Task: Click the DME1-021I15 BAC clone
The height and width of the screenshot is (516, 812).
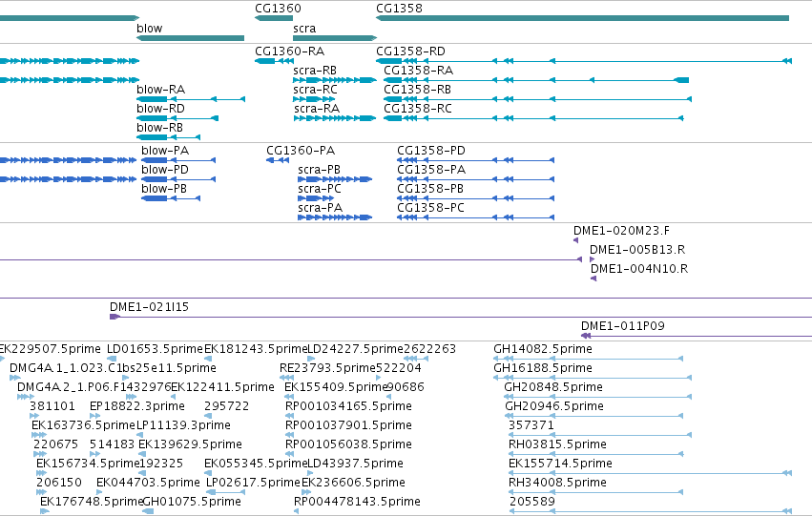Action: pyautogui.click(x=461, y=318)
